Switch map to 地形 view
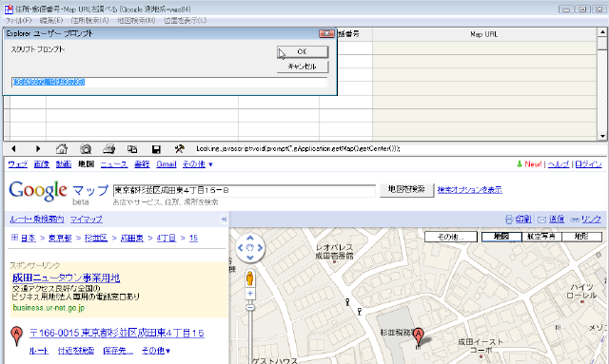609x364 pixels. (x=581, y=237)
